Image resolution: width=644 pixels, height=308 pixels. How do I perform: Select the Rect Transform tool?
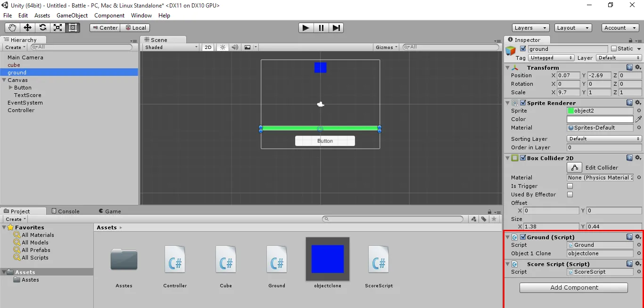[73, 28]
